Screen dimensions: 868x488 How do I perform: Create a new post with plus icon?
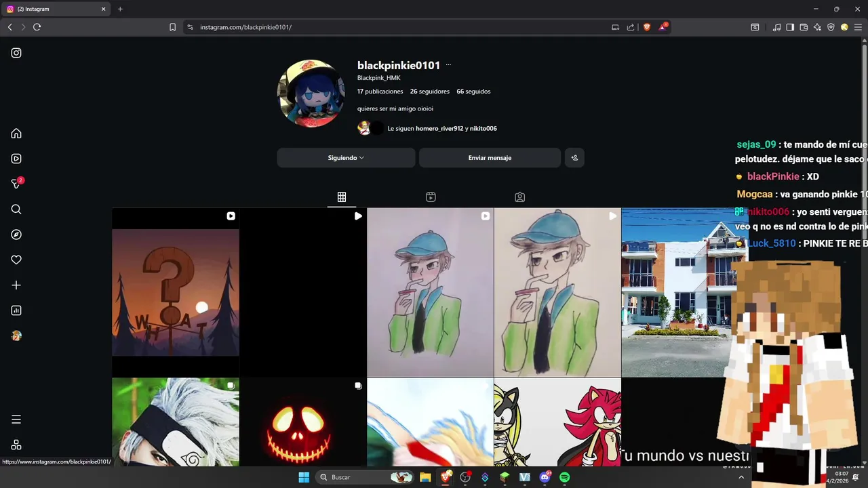tap(16, 285)
